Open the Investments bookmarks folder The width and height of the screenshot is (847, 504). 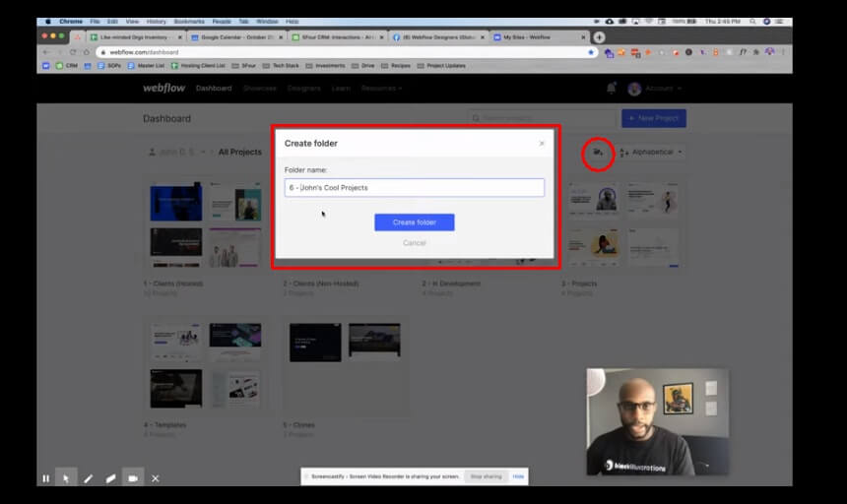(325, 66)
